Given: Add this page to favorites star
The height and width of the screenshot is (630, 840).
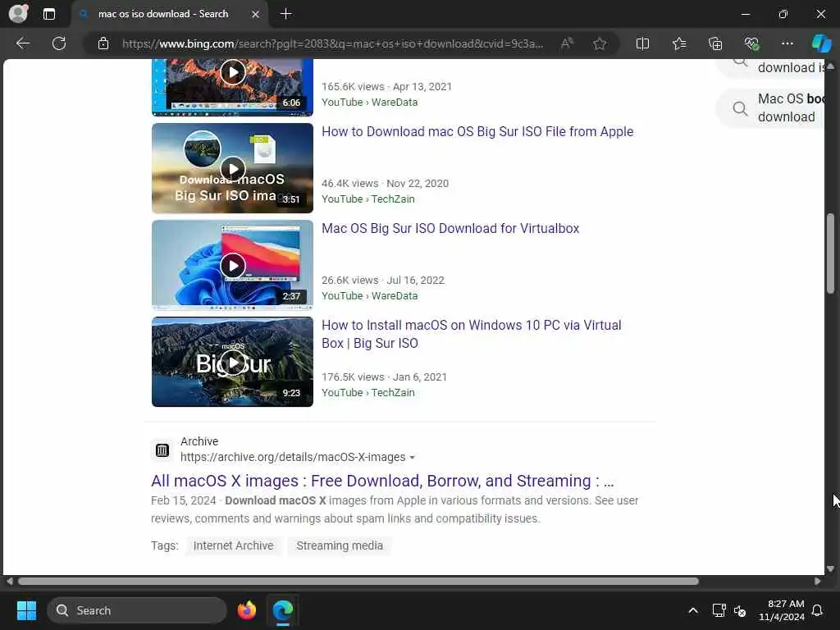Looking at the screenshot, I should tap(600, 43).
